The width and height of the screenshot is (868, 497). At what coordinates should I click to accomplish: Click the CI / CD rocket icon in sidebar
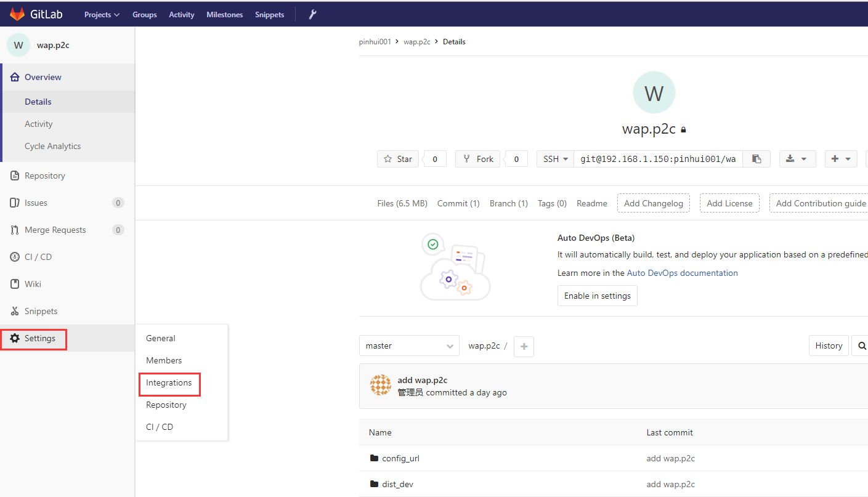click(15, 257)
